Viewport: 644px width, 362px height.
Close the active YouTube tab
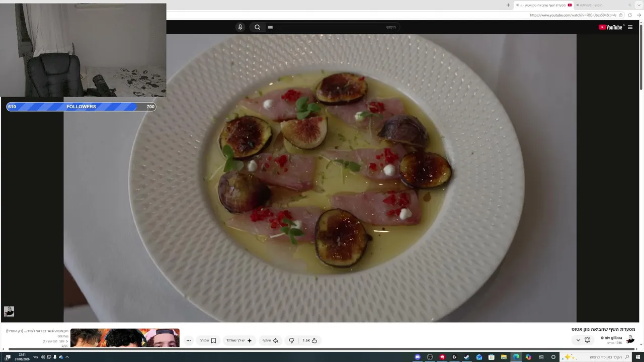point(517,5)
